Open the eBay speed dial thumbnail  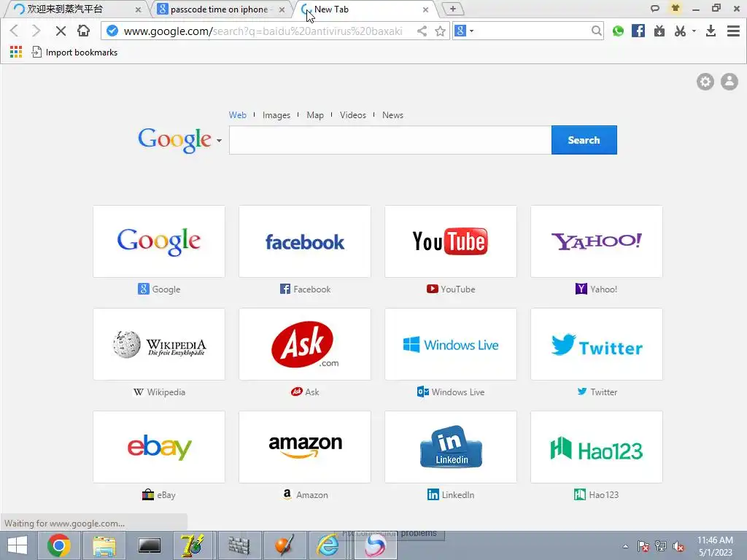[x=159, y=447]
